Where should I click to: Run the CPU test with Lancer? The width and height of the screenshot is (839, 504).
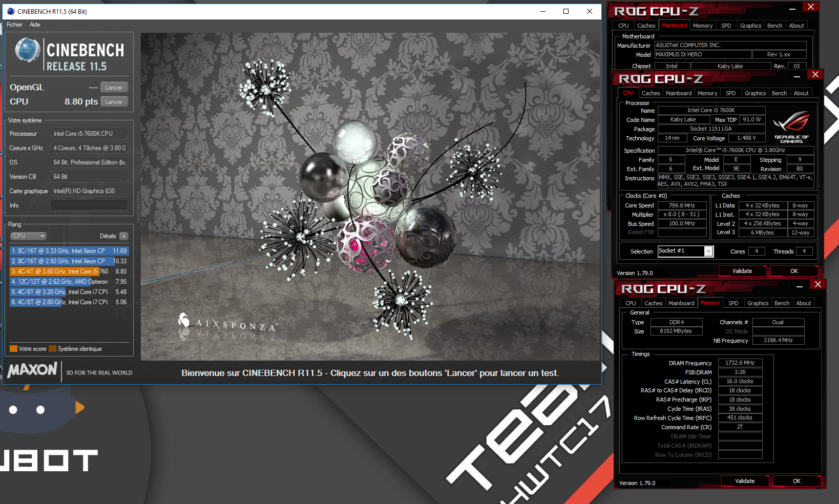114,102
